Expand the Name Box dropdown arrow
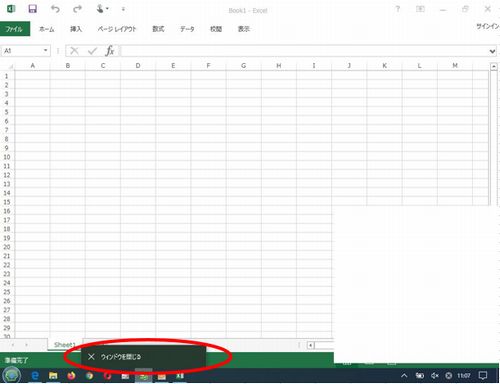This screenshot has height=384, width=500. coord(45,51)
